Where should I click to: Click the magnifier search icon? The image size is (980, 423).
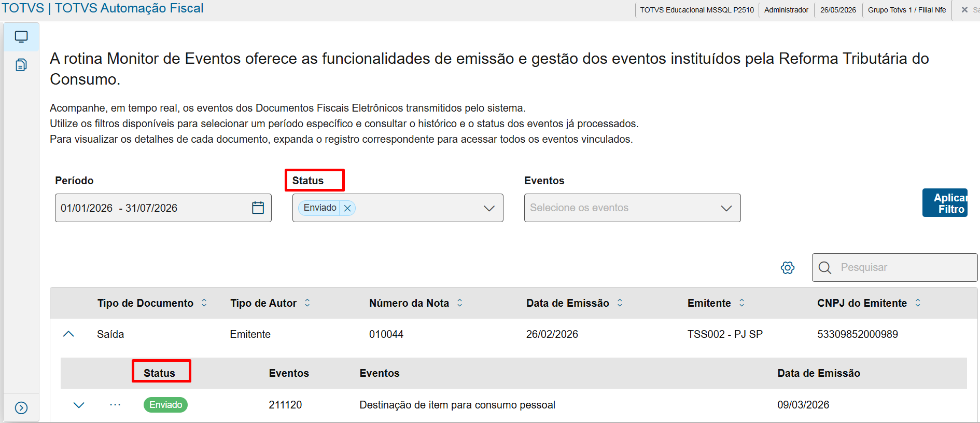click(825, 268)
